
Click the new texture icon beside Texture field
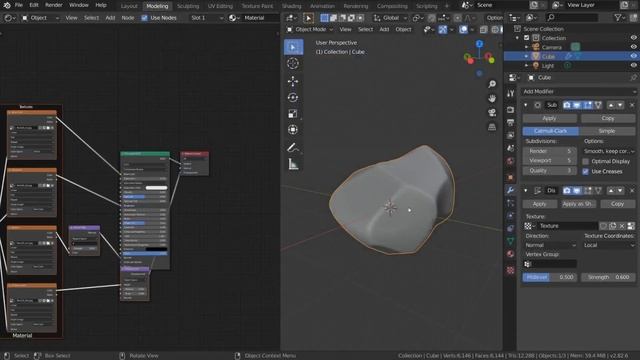[x=613, y=226]
